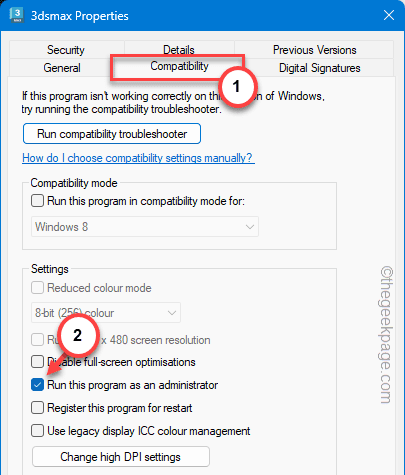Viewport: 405px width, 475px height.
Task: Open How do I choose compatibility settings link
Action: [x=138, y=158]
